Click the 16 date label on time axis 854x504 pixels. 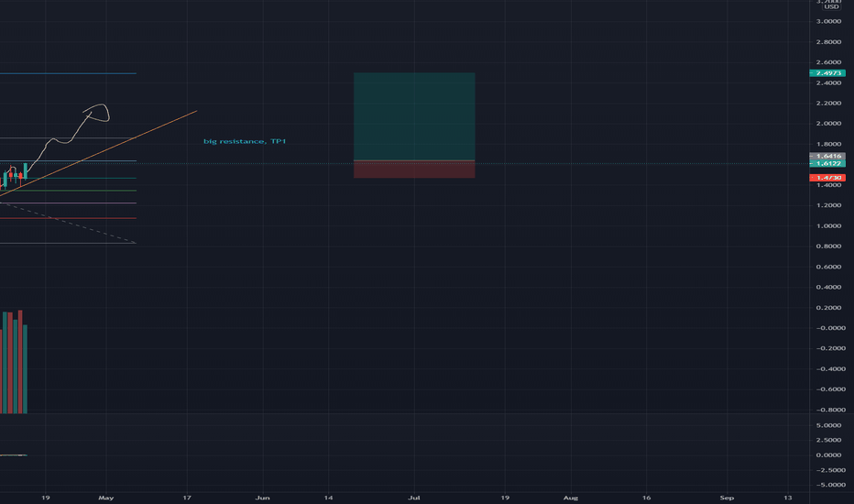click(x=646, y=498)
